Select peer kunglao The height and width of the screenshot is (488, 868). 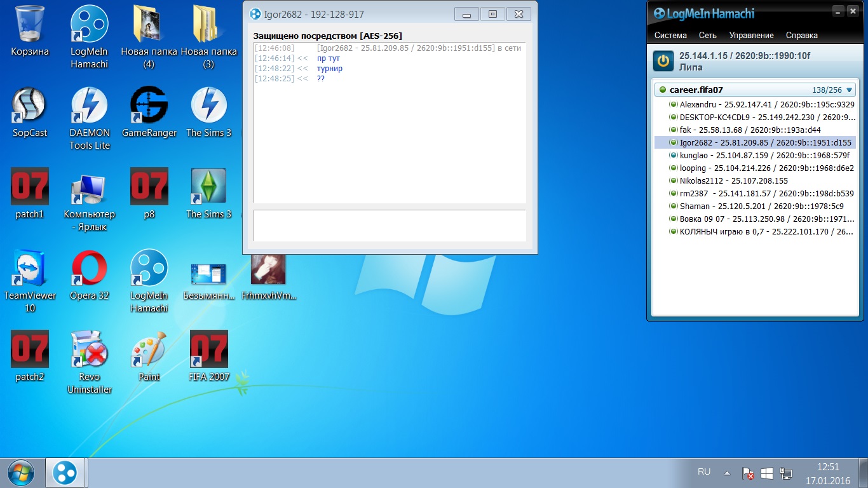[756, 155]
